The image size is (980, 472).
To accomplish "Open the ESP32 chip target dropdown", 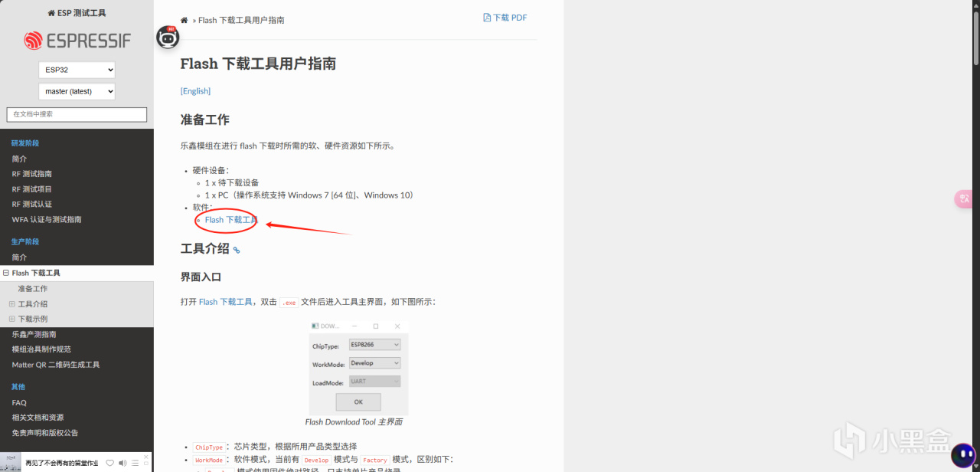I will point(77,70).
